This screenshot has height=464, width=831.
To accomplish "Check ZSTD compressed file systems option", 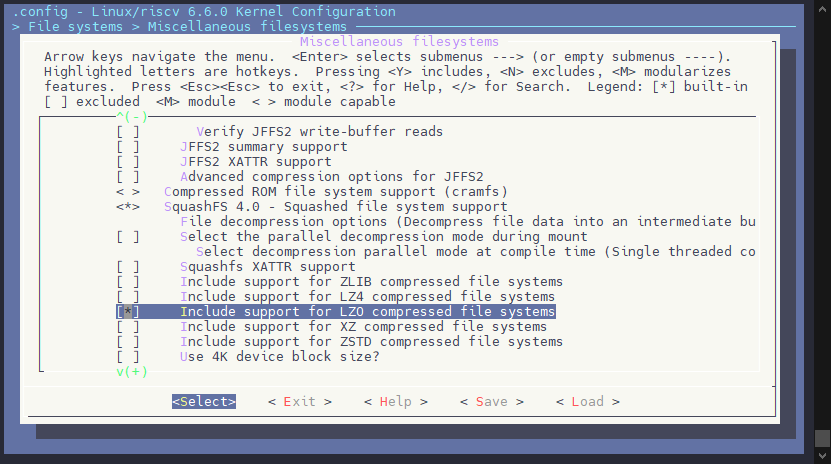I will [128, 342].
